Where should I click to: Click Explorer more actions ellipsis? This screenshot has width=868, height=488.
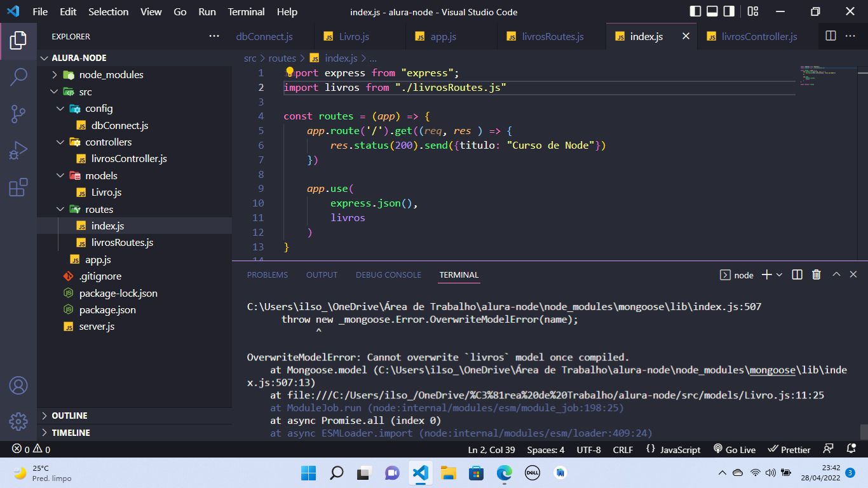pyautogui.click(x=214, y=36)
